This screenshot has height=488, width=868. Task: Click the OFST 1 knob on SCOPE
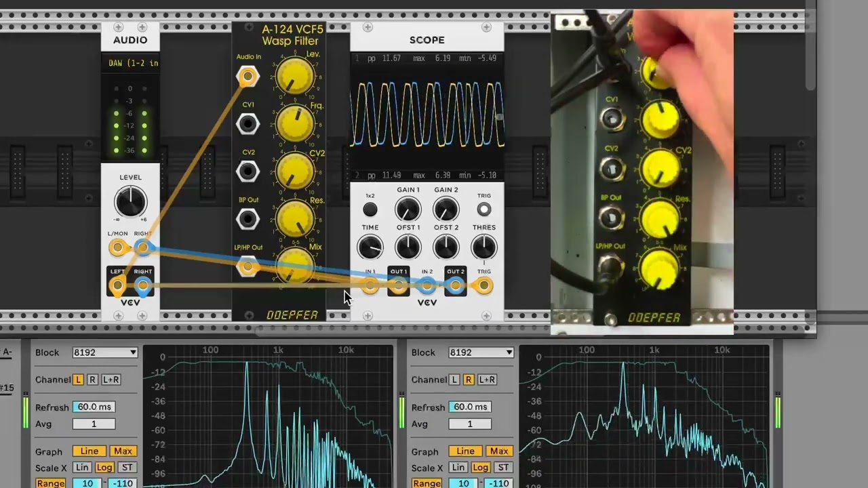(408, 247)
